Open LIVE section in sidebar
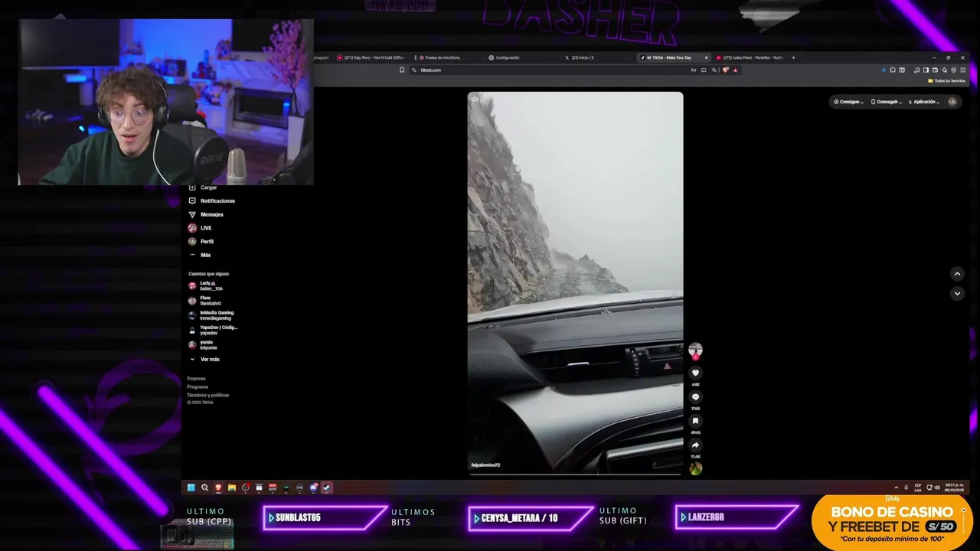Viewport: 980px width, 551px height. [200, 228]
